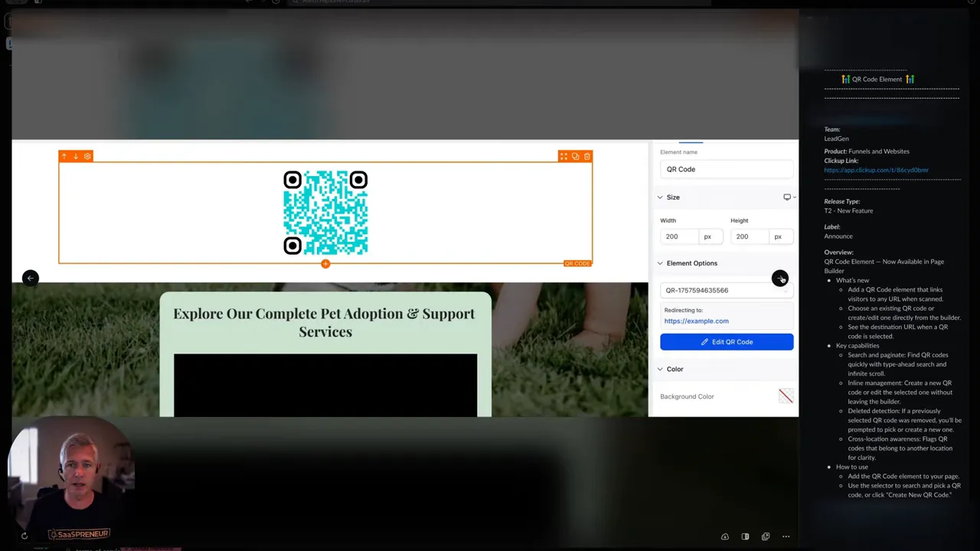Edit the Element name field
The width and height of the screenshot is (980, 551).
click(x=727, y=169)
